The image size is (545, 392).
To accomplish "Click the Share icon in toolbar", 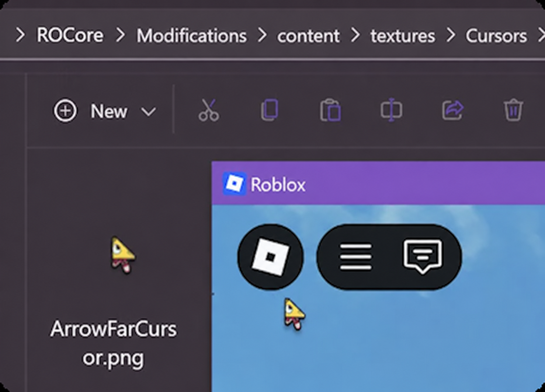I will [453, 110].
